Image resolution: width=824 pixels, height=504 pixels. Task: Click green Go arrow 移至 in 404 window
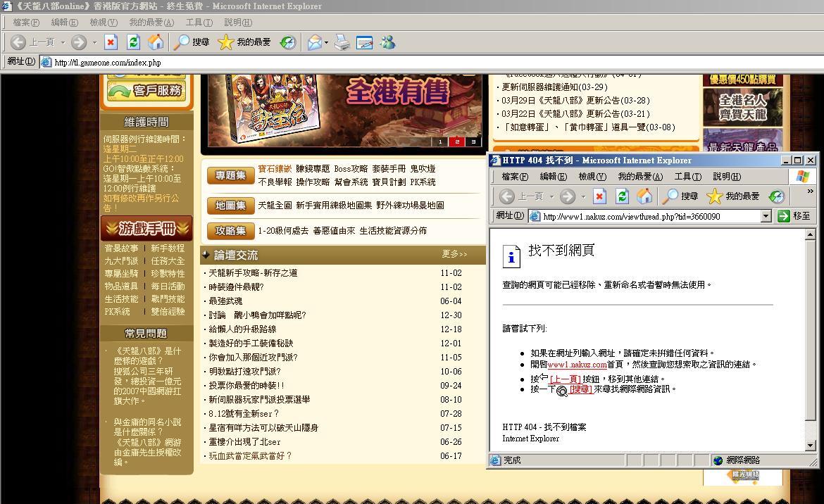coord(794,216)
